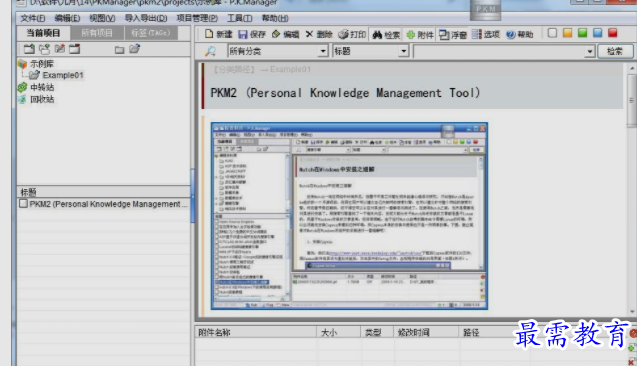
Task: Click the 修改时间 column header
Action: point(426,333)
